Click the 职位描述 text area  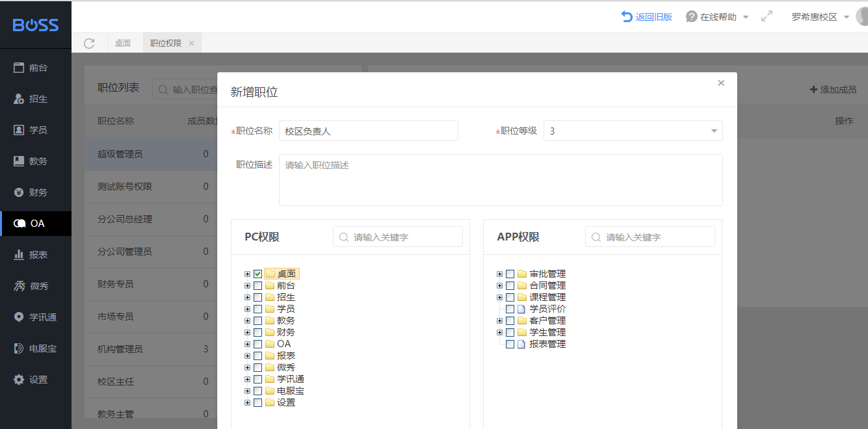click(501, 180)
